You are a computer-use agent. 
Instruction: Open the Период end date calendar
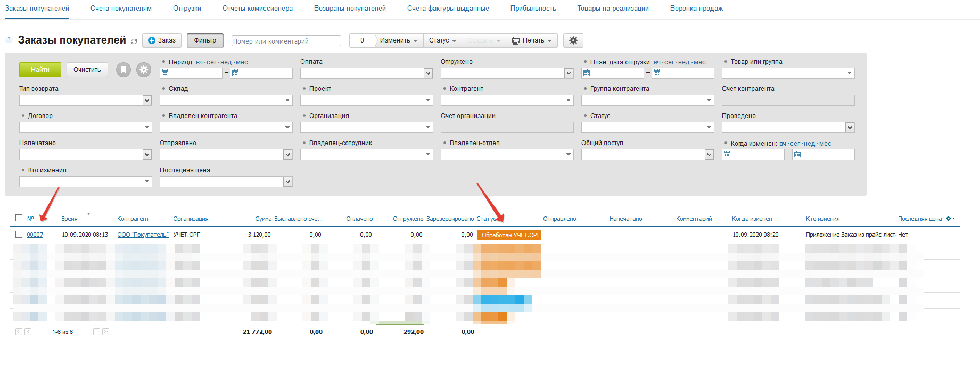pos(235,73)
